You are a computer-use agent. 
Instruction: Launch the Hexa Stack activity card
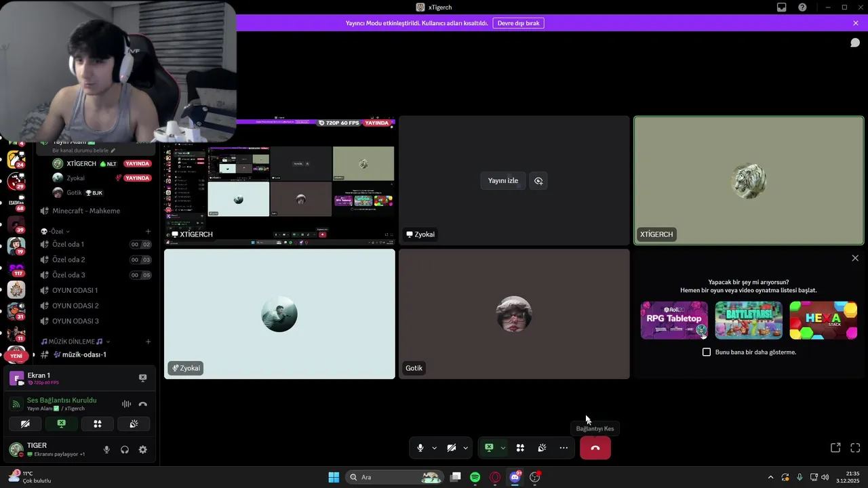(823, 320)
